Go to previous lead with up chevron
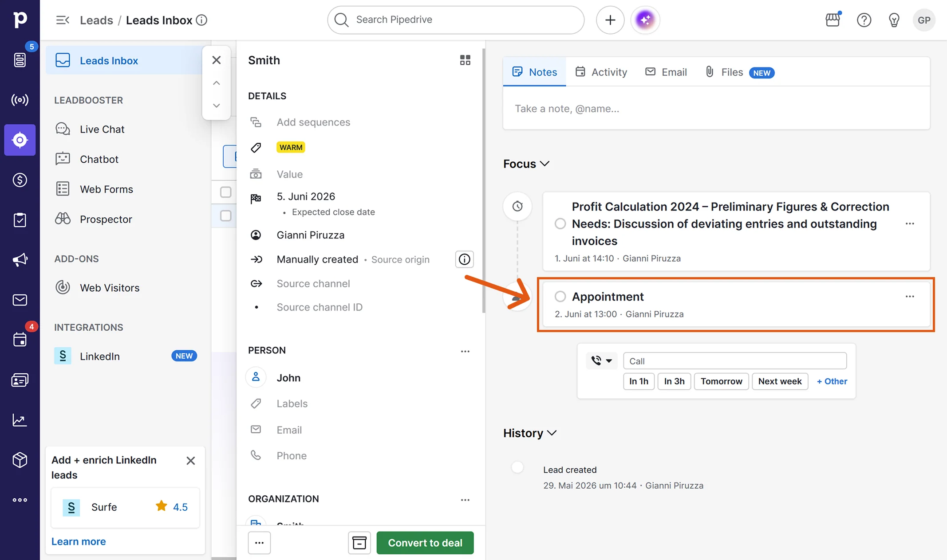Screen dimensions: 947x560 click(217, 83)
